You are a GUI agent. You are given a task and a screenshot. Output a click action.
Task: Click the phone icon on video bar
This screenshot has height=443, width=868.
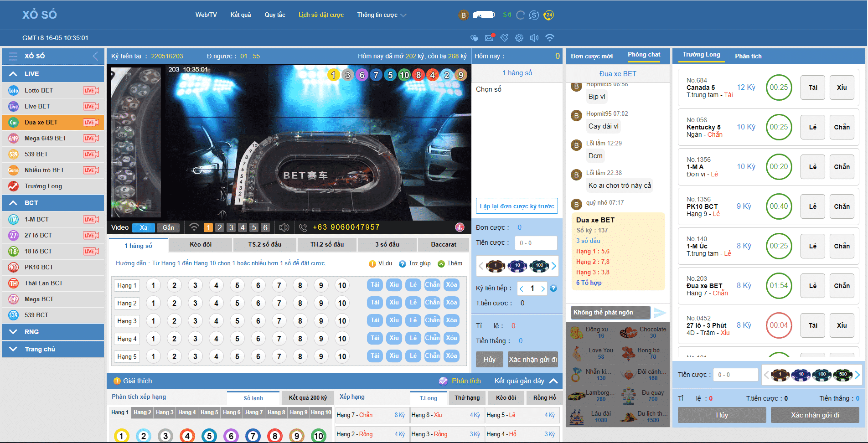[303, 227]
